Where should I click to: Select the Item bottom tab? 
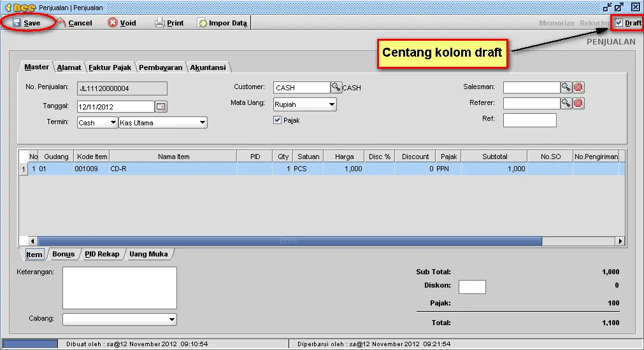34,255
